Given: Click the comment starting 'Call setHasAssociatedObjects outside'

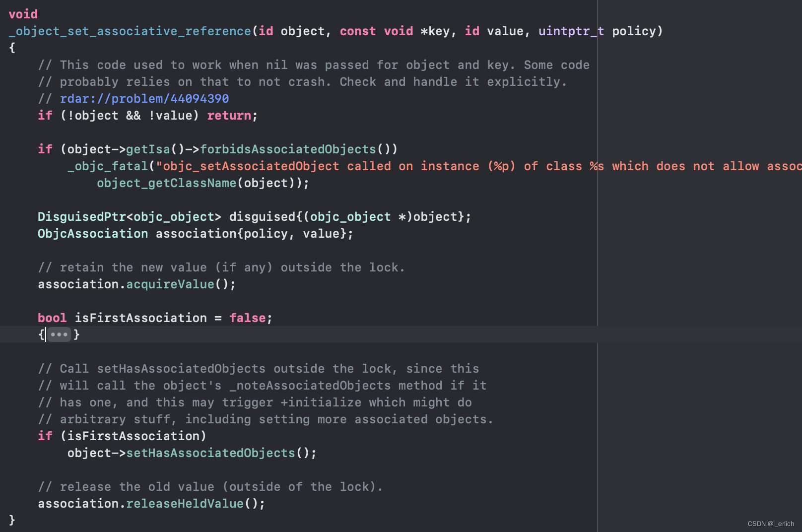Looking at the screenshot, I should tap(259, 369).
